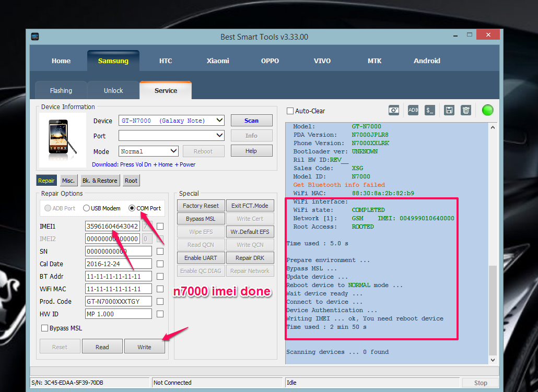The height and width of the screenshot is (392, 538).
Task: Tick the HW ID checkbox
Action: click(160, 314)
